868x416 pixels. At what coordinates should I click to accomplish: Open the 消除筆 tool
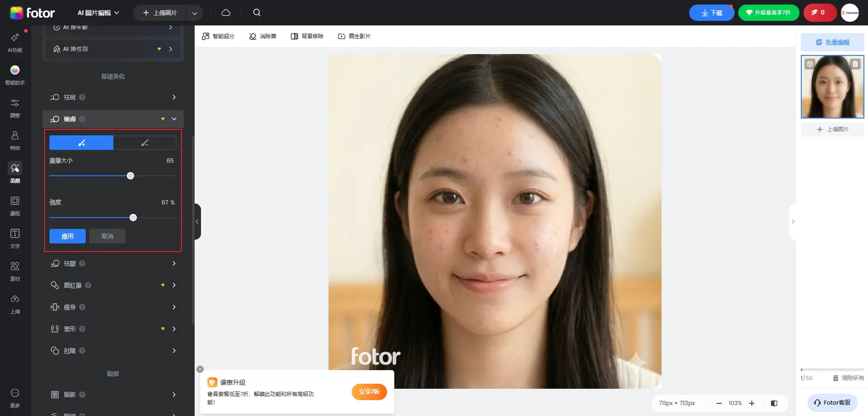coord(262,36)
